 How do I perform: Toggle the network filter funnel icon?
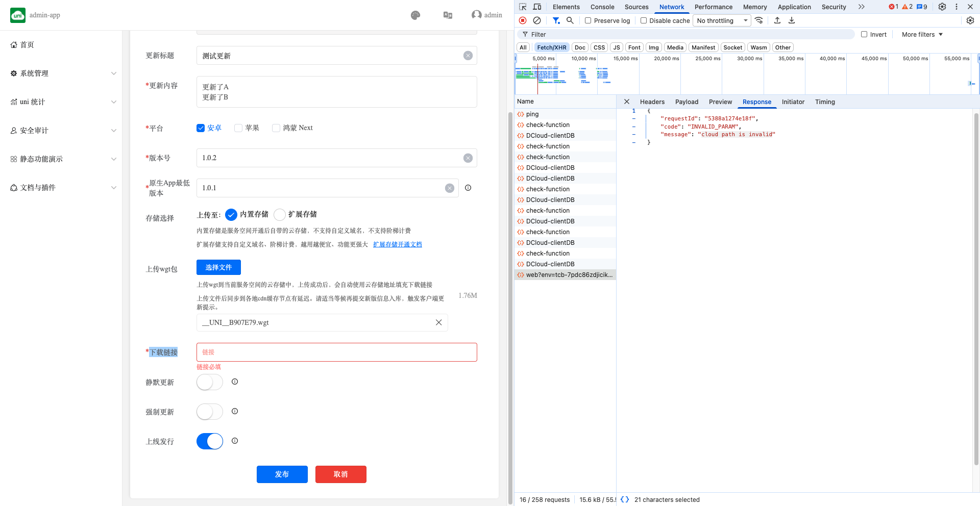[556, 20]
